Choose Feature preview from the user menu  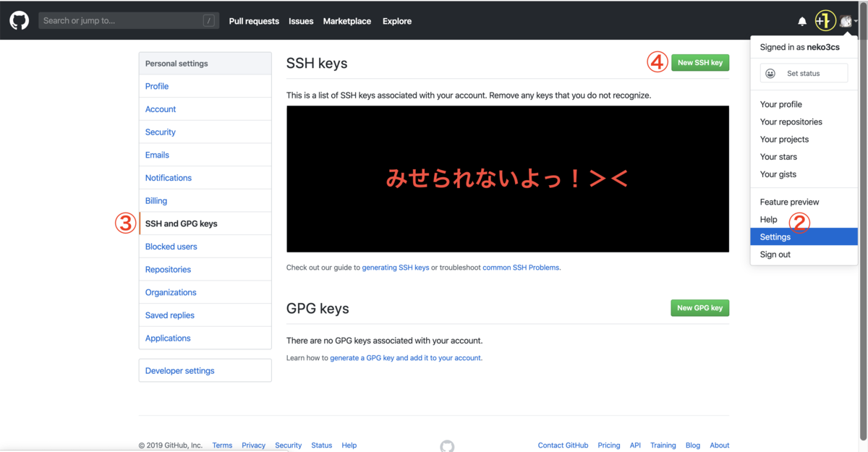[804, 202]
